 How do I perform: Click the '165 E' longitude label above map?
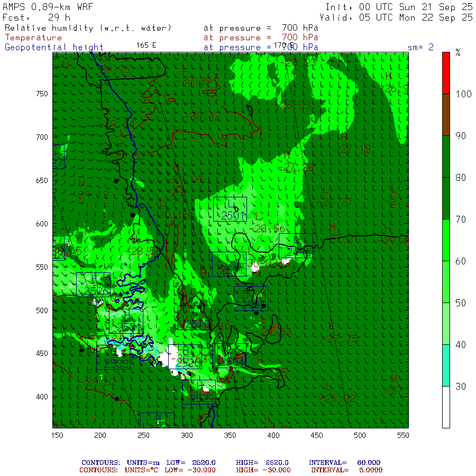(x=146, y=45)
